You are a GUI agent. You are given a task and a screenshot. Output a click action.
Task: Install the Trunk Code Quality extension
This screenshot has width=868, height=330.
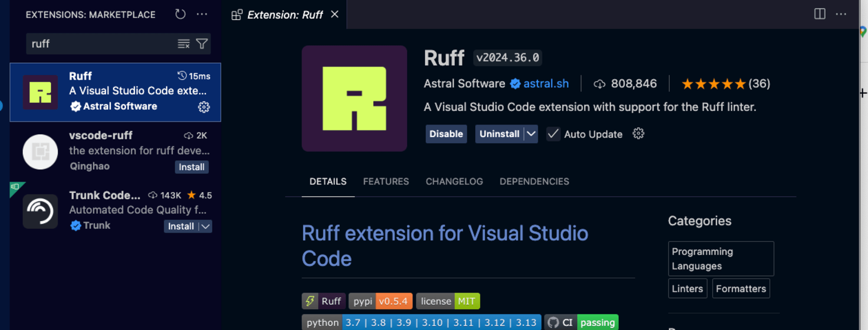pyautogui.click(x=181, y=226)
